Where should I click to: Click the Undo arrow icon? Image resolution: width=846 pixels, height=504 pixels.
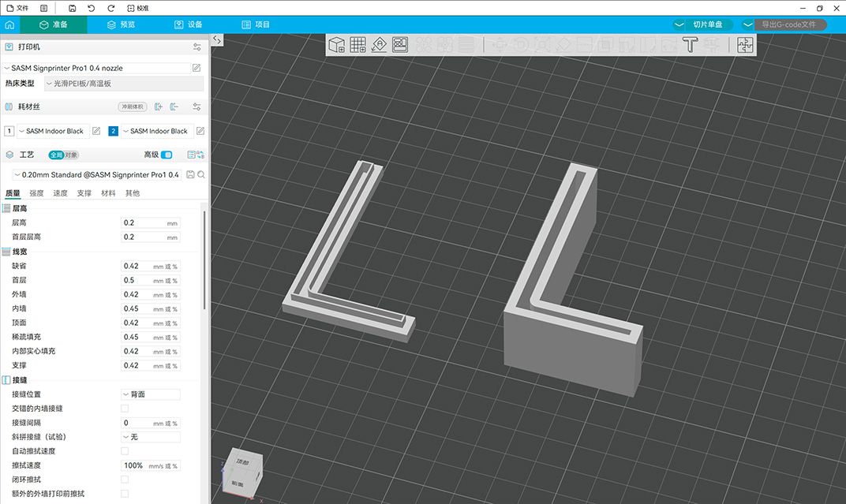92,8
